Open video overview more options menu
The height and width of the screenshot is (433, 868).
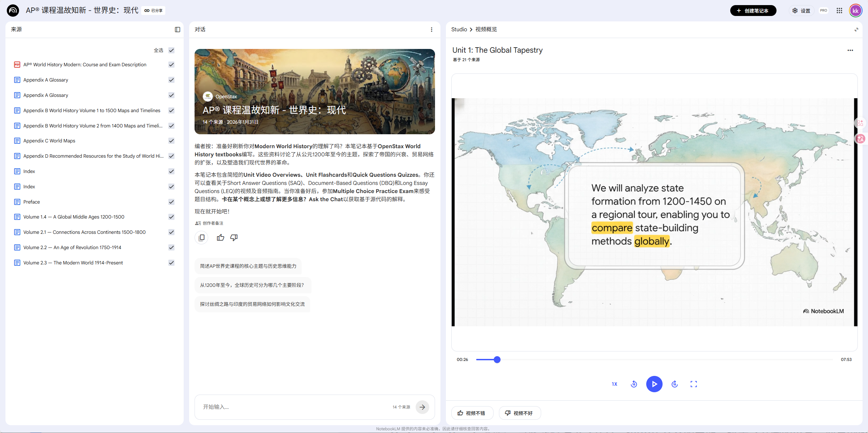850,50
